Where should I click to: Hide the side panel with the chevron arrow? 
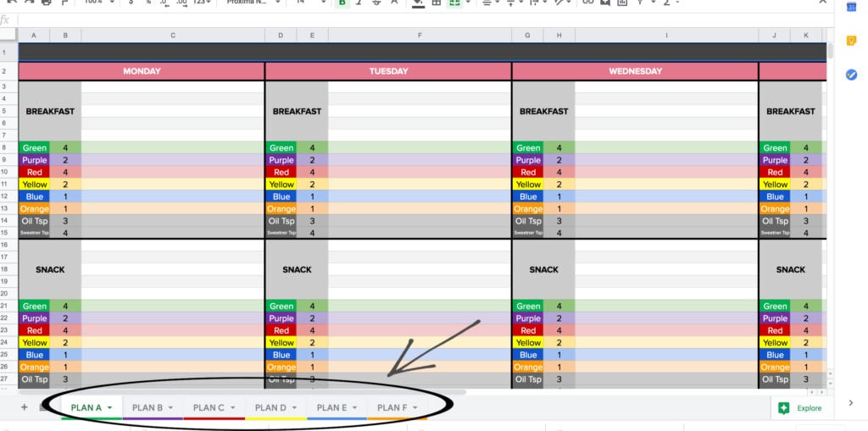point(851,403)
